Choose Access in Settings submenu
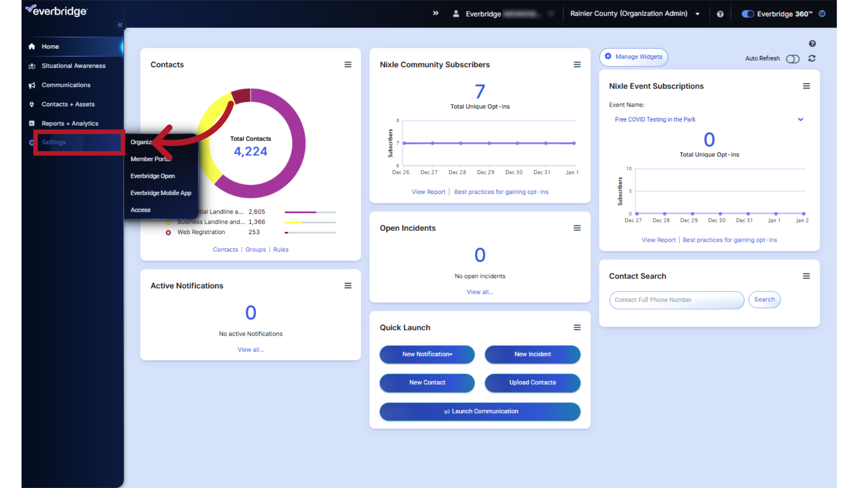Image resolution: width=868 pixels, height=488 pixels. pos(141,210)
